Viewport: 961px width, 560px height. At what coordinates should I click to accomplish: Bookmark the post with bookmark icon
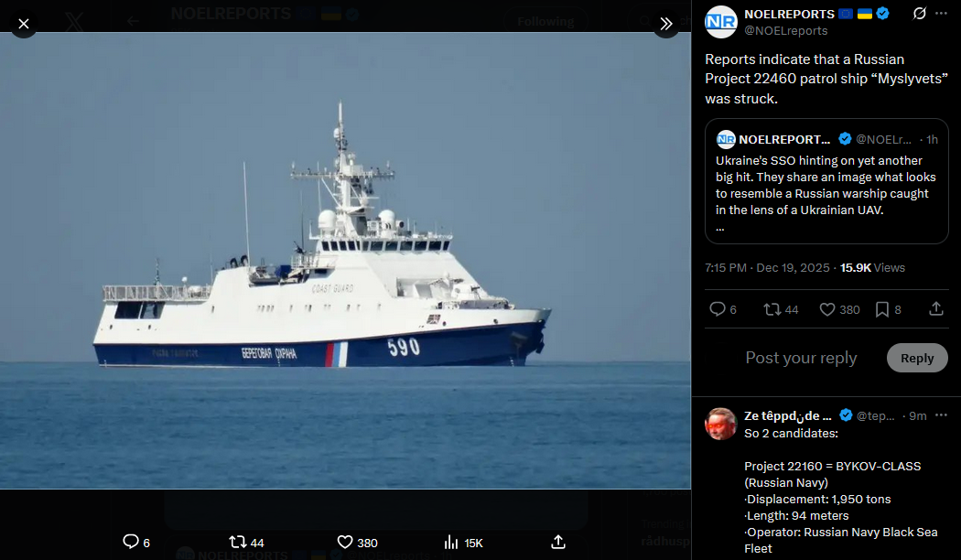[x=882, y=309]
